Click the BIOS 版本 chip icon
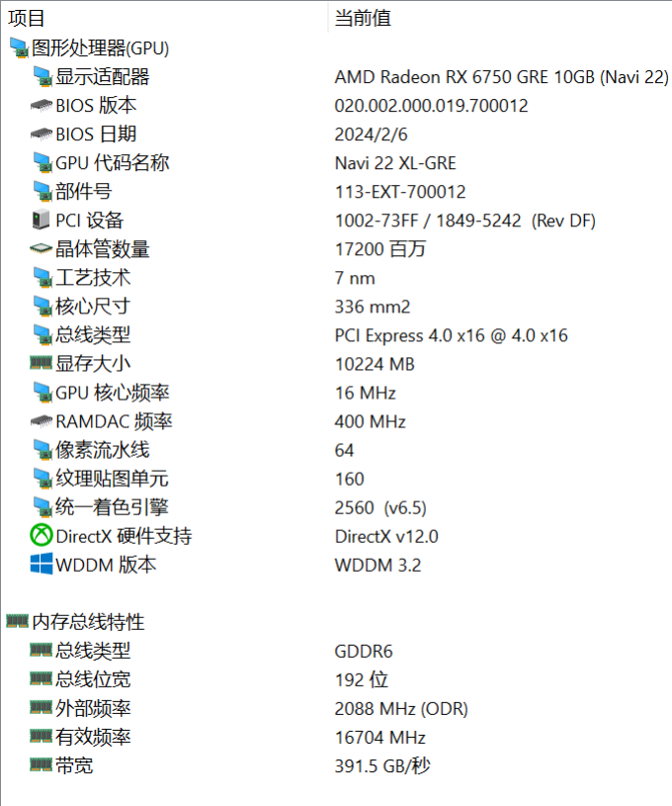The width and height of the screenshot is (672, 806). pyautogui.click(x=42, y=106)
